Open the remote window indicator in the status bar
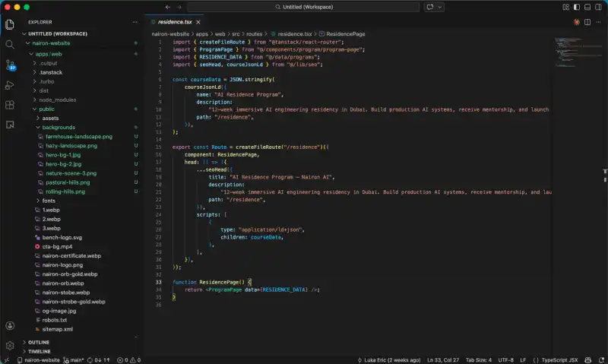 (x=6, y=360)
